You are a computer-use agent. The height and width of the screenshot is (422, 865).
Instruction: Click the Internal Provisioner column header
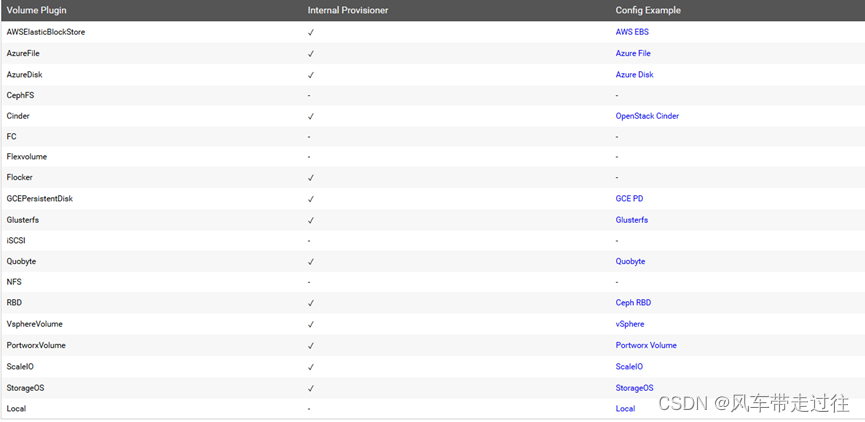click(348, 10)
